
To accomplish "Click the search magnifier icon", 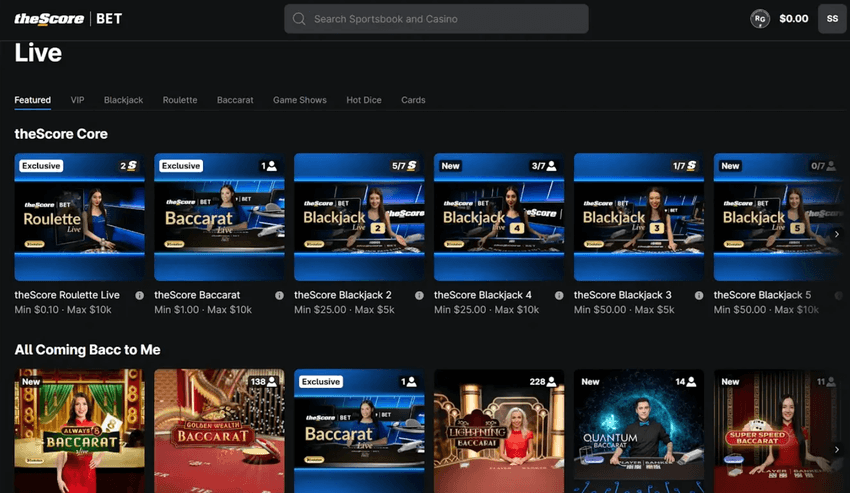I will click(299, 19).
